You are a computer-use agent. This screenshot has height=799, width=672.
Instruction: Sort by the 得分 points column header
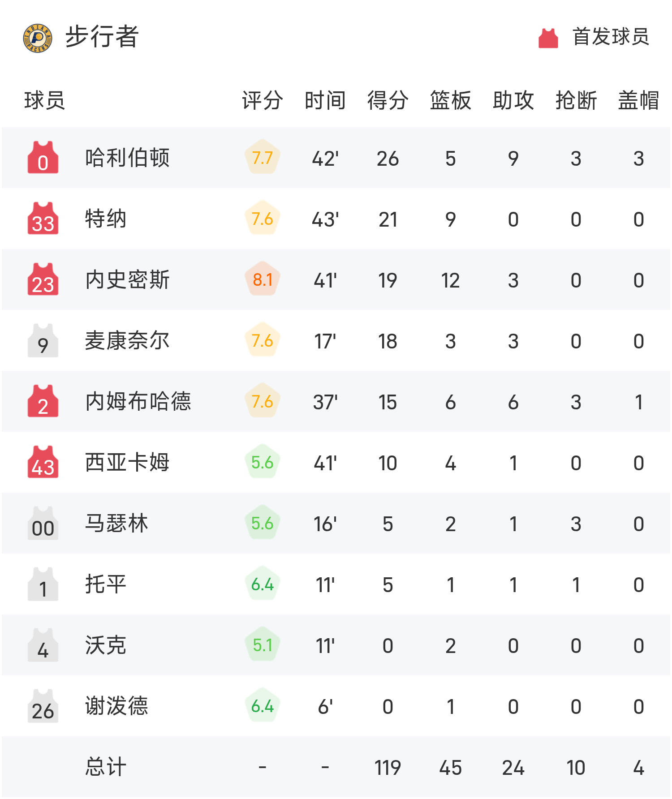point(388,100)
